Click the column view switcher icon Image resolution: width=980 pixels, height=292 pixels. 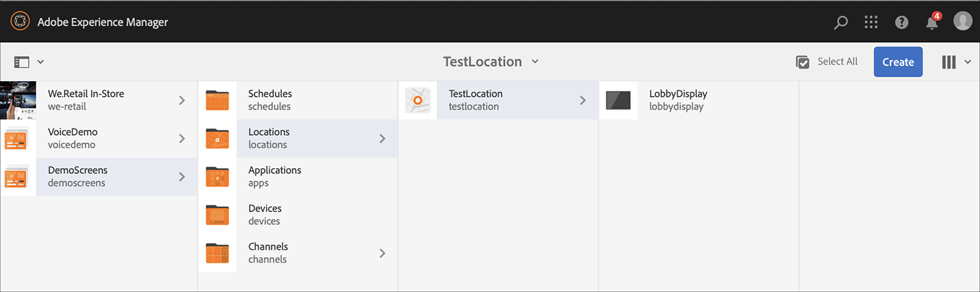[x=949, y=62]
